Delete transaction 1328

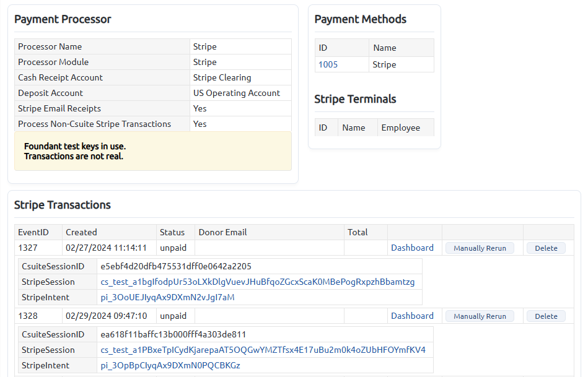point(546,316)
